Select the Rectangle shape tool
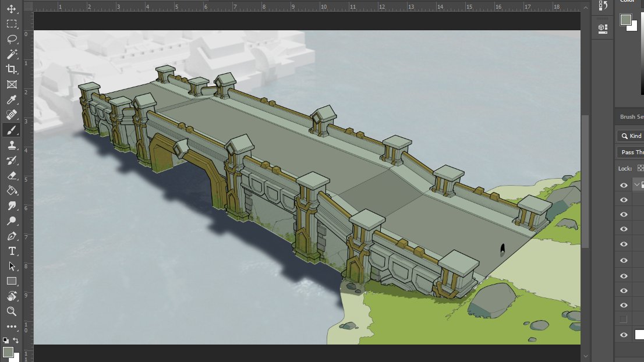644x362 pixels. point(12,281)
